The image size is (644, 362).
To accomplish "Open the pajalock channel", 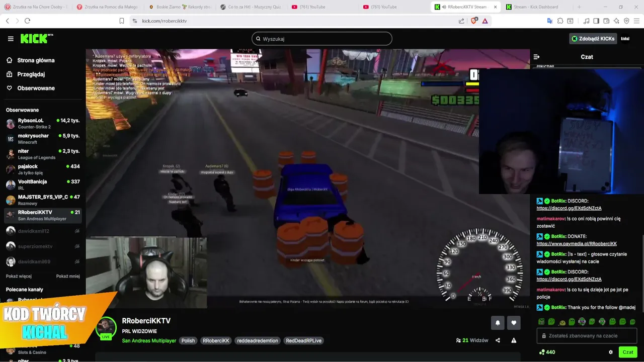I will pyautogui.click(x=43, y=169).
